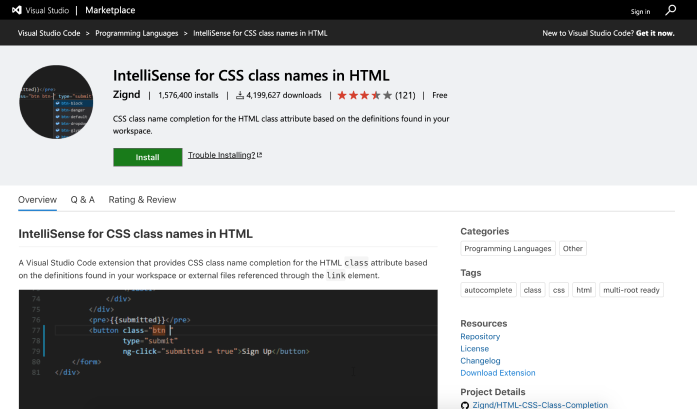Click the overview section heading
The height and width of the screenshot is (409, 697).
[136, 233]
